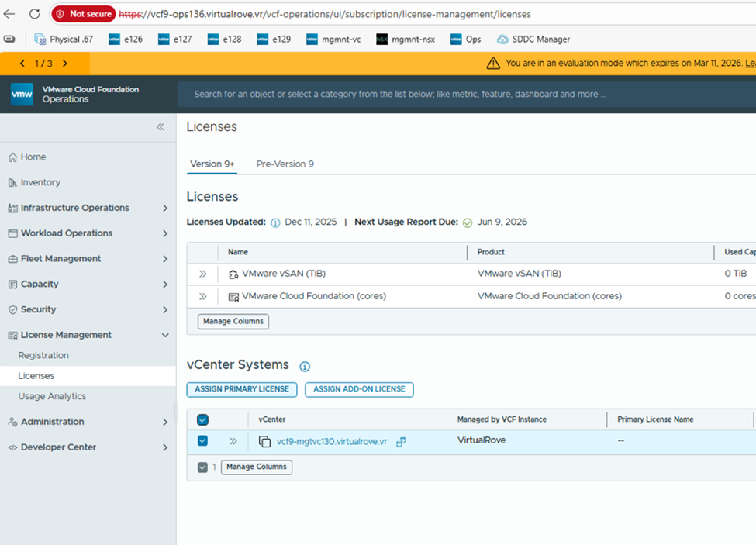
Task: Click the green check beside Next Usage Report Due
Action: coord(467,222)
